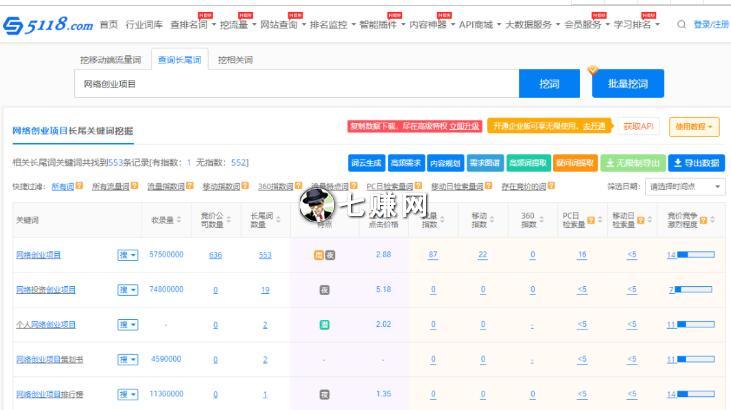Click competition bar in 个人网络创业项目 row

pos(696,324)
